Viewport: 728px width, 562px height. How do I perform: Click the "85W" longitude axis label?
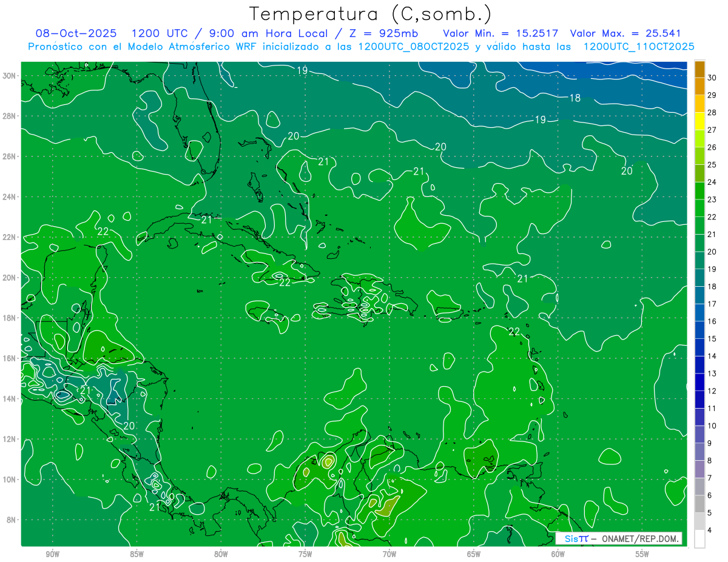(136, 554)
